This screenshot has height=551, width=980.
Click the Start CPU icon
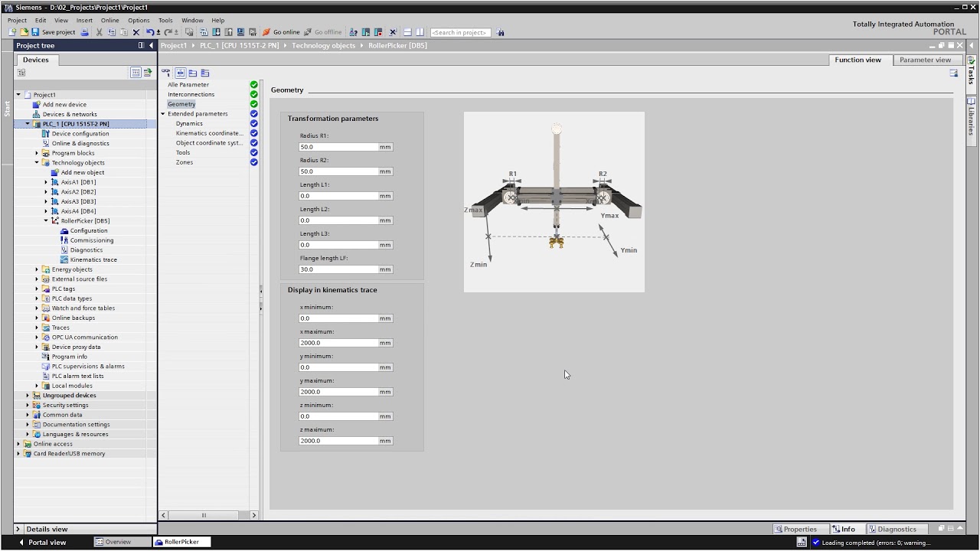pyautogui.click(x=366, y=32)
